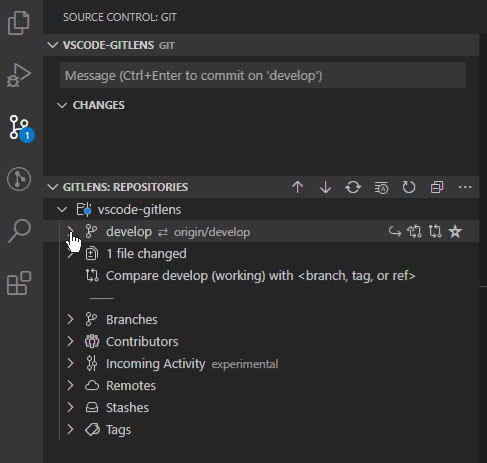Collapse the VSCODE-GITLENS source control section
The width and height of the screenshot is (487, 463).
53,45
